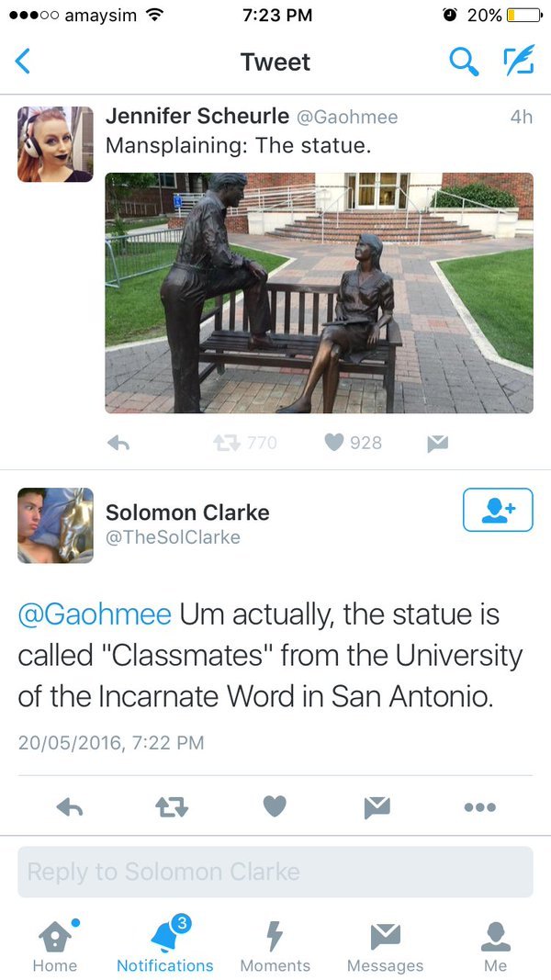The width and height of the screenshot is (551, 980).
Task: Open more options ellipsis menu
Action: 479,806
